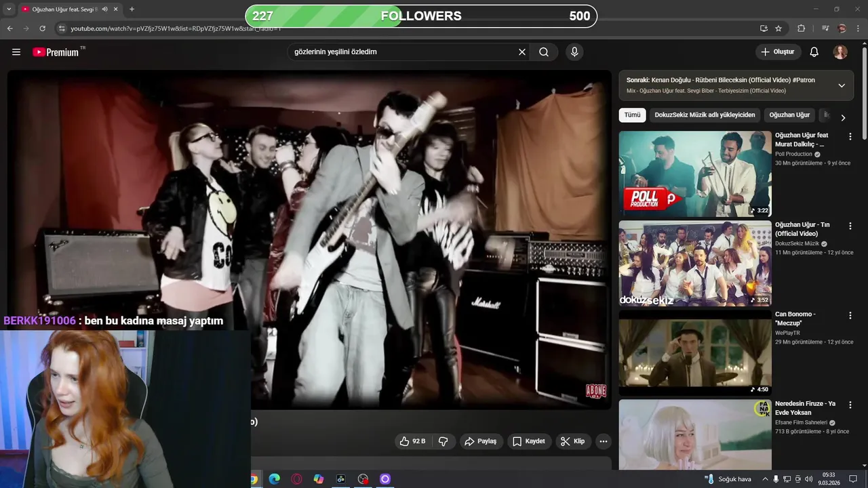Image resolution: width=868 pixels, height=488 pixels.
Task: Start voice search with the microphone
Action: (574, 52)
